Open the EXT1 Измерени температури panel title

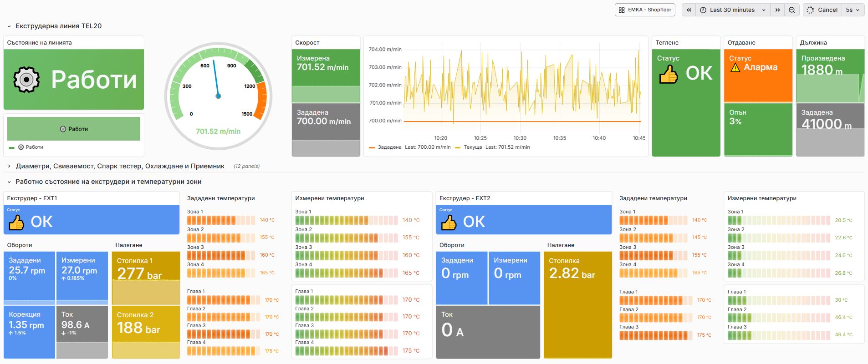pos(330,198)
